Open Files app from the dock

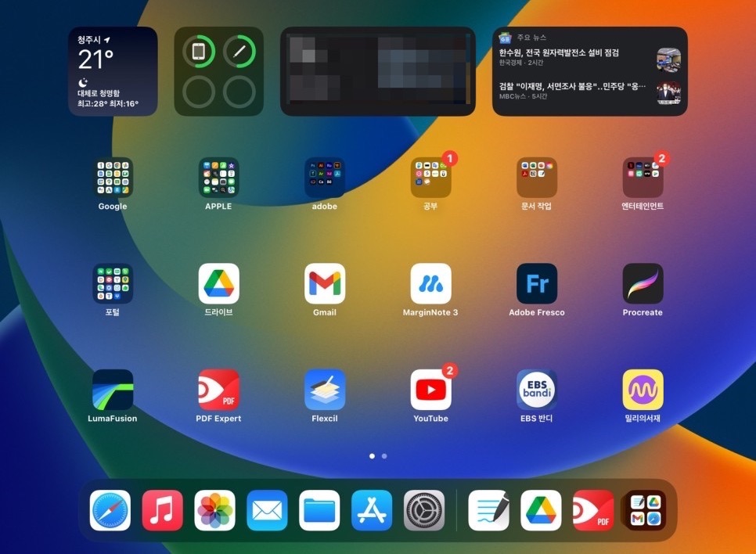(x=319, y=510)
